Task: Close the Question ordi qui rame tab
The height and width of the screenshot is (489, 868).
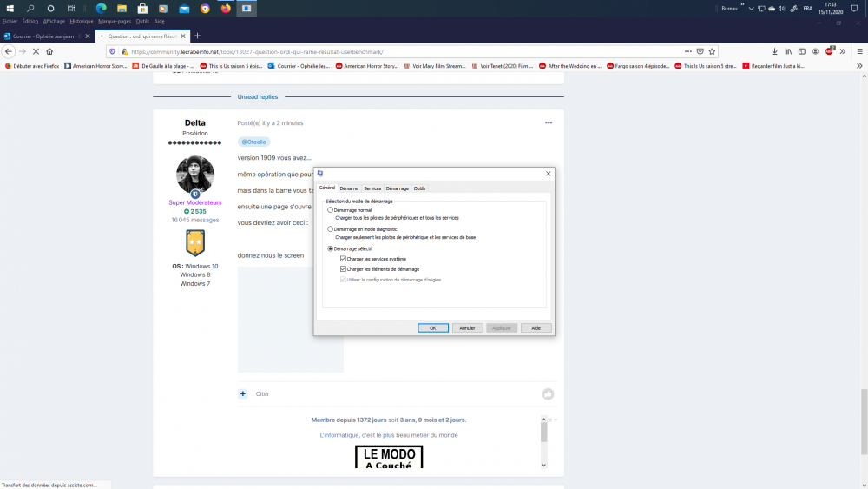Action: click(183, 36)
